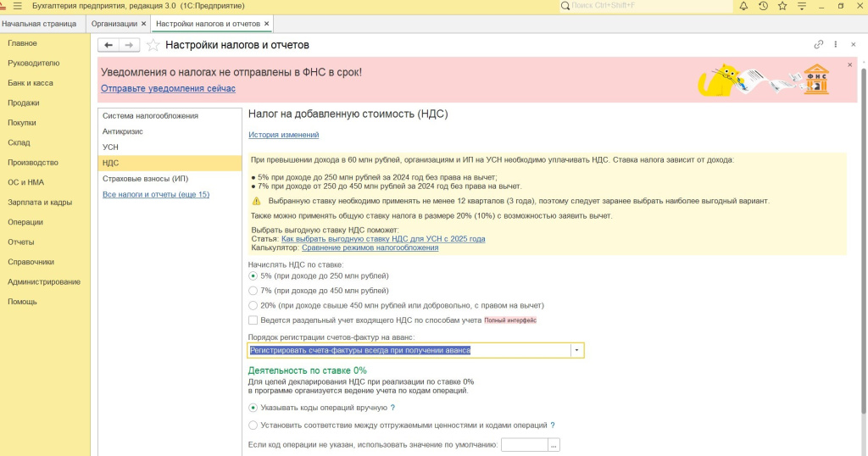Click help mark beside Указывать коды операций вручную
868x456 pixels.
click(x=393, y=408)
